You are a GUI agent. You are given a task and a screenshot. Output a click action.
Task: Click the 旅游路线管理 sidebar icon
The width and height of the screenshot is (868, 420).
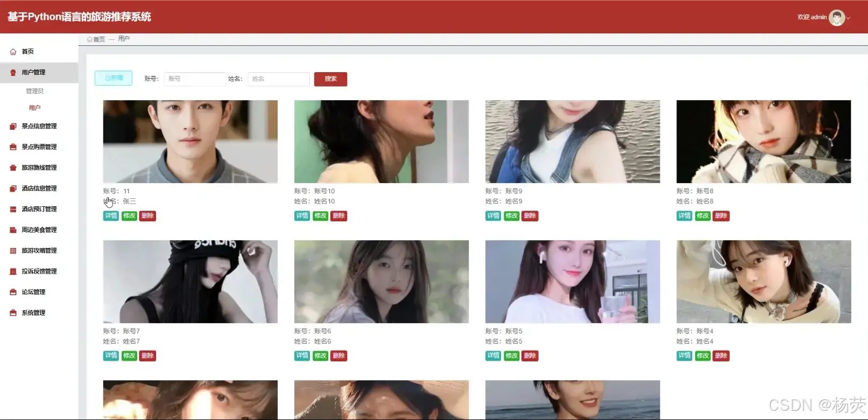pyautogui.click(x=13, y=167)
